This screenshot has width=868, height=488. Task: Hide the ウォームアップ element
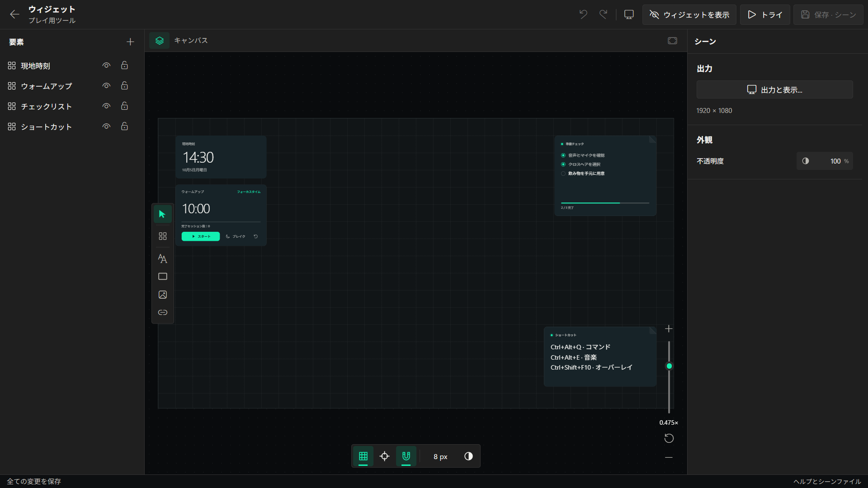point(106,86)
